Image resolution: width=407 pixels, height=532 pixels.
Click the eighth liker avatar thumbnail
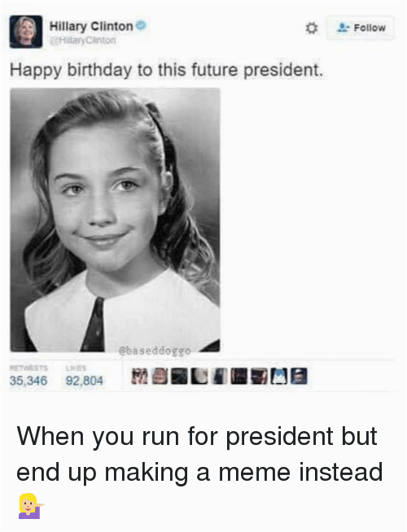(279, 377)
